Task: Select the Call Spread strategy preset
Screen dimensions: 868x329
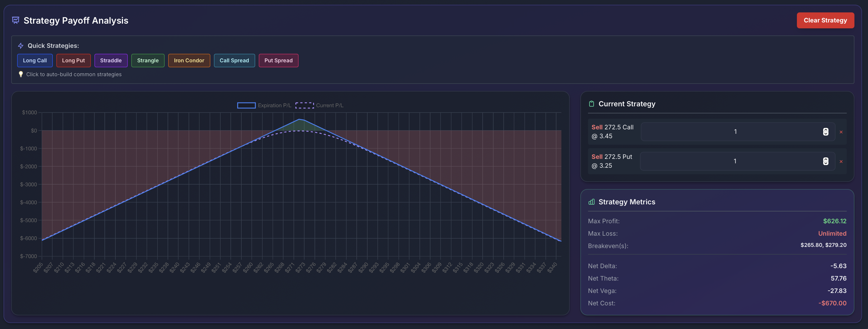Action: (x=234, y=61)
